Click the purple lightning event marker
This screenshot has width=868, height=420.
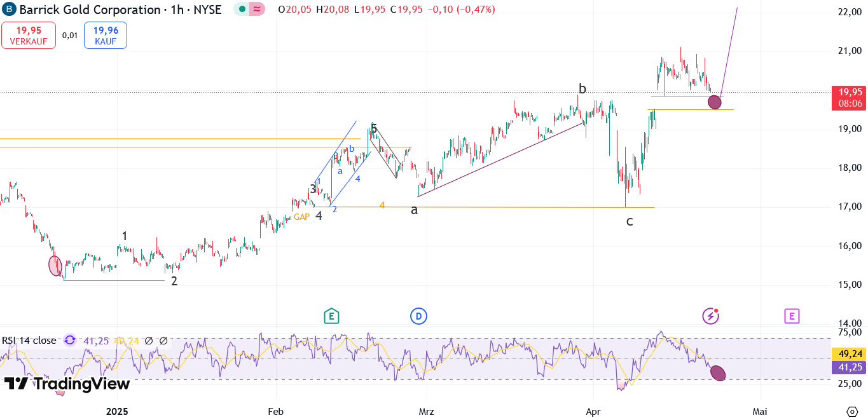click(710, 316)
